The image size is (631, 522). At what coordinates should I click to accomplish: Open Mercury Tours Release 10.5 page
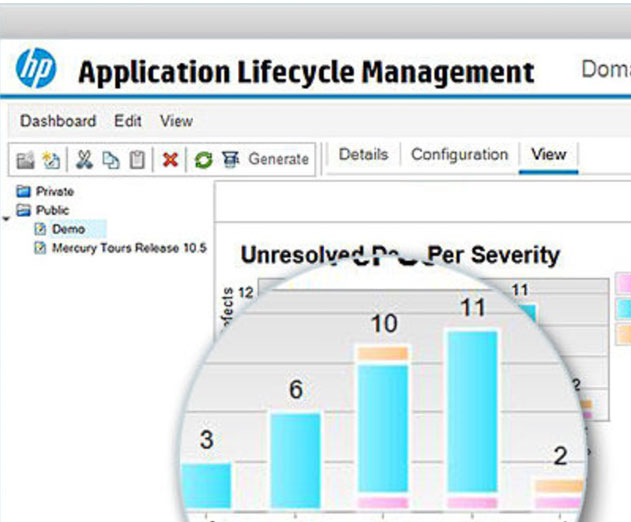(x=129, y=248)
